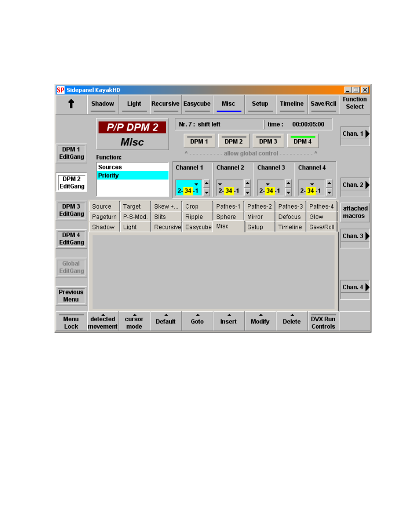Screen dimensions: 414x532
Task: Open Save/Rcll in the top menu row
Action: click(323, 104)
